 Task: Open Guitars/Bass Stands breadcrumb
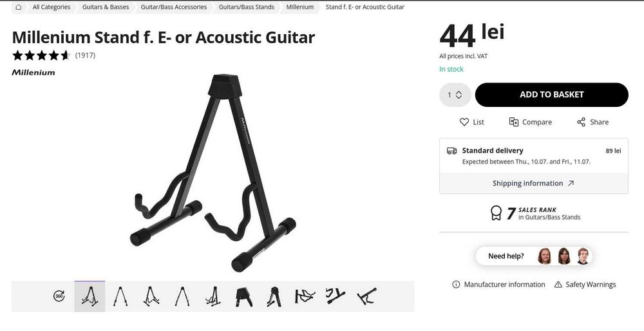coord(247,7)
